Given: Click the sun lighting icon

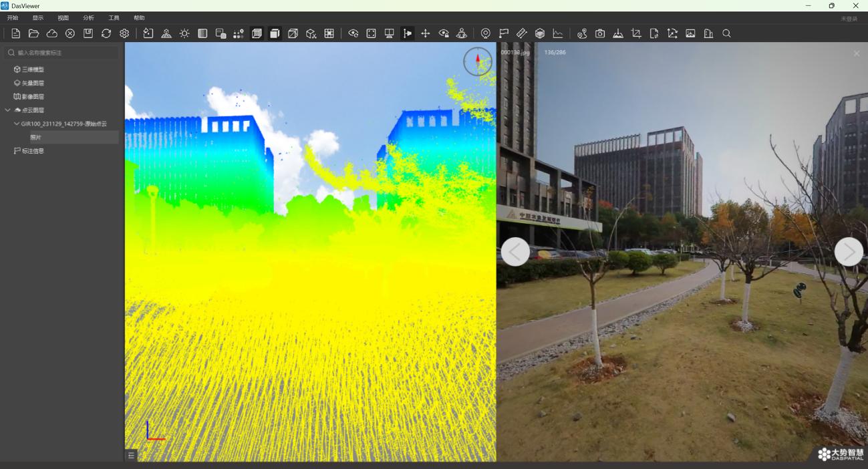Looking at the screenshot, I should (184, 33).
